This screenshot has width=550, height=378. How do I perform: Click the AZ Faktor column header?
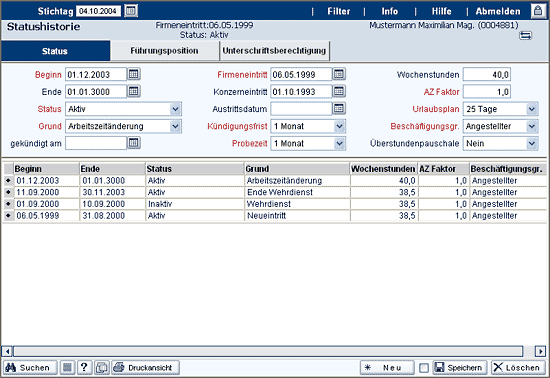[444, 169]
